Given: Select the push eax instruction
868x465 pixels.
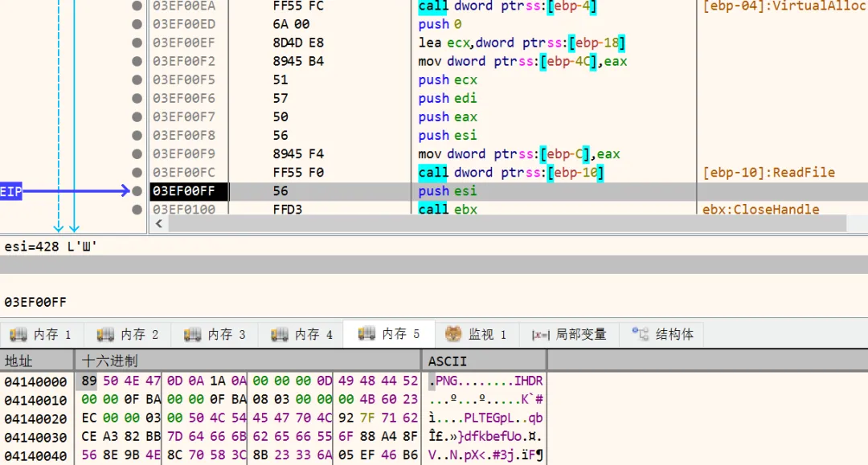Looking at the screenshot, I should (448, 116).
